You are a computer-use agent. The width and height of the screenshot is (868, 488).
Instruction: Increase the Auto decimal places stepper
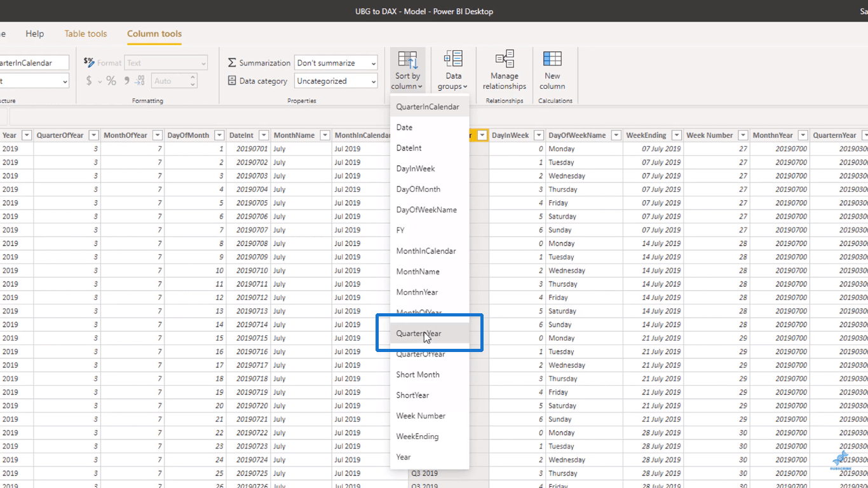click(193, 78)
